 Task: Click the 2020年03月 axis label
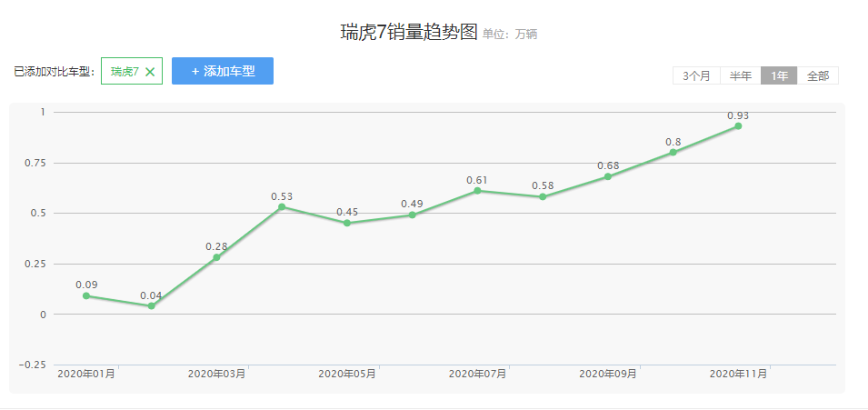216,374
